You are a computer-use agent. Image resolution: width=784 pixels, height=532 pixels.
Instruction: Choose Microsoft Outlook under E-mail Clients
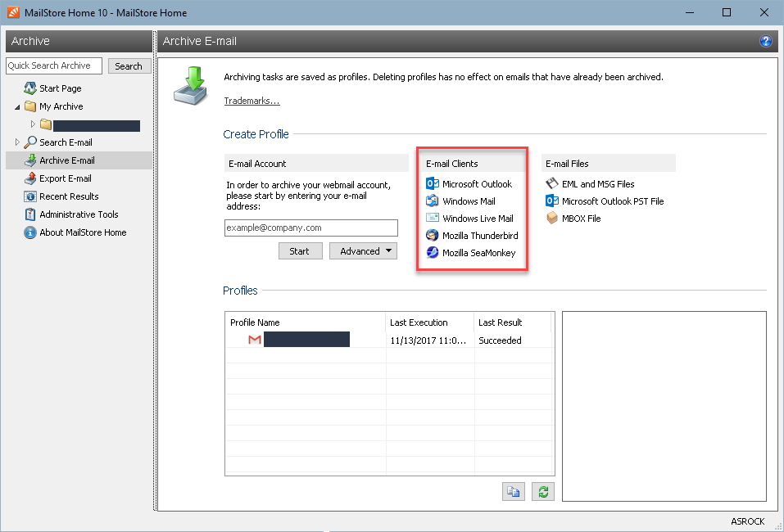coord(477,184)
